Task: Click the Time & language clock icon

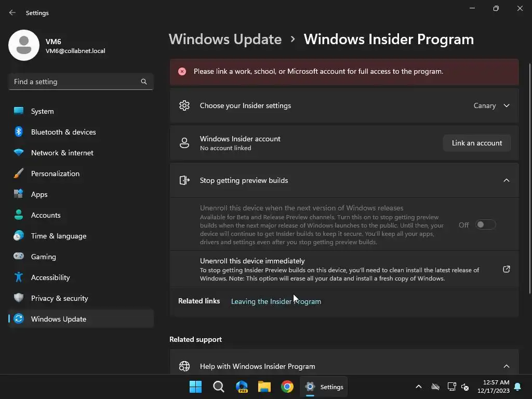Action: pos(19,235)
